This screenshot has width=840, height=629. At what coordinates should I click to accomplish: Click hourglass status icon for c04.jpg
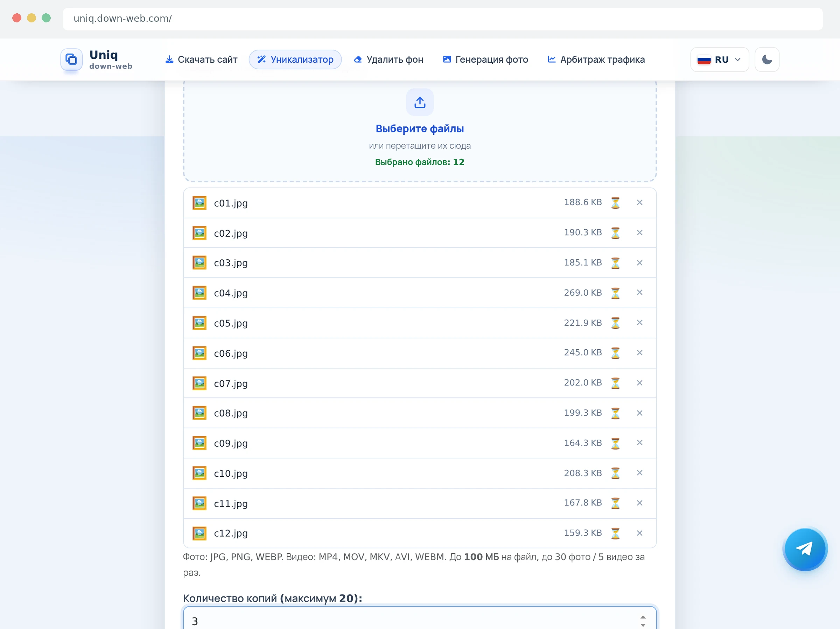(615, 293)
